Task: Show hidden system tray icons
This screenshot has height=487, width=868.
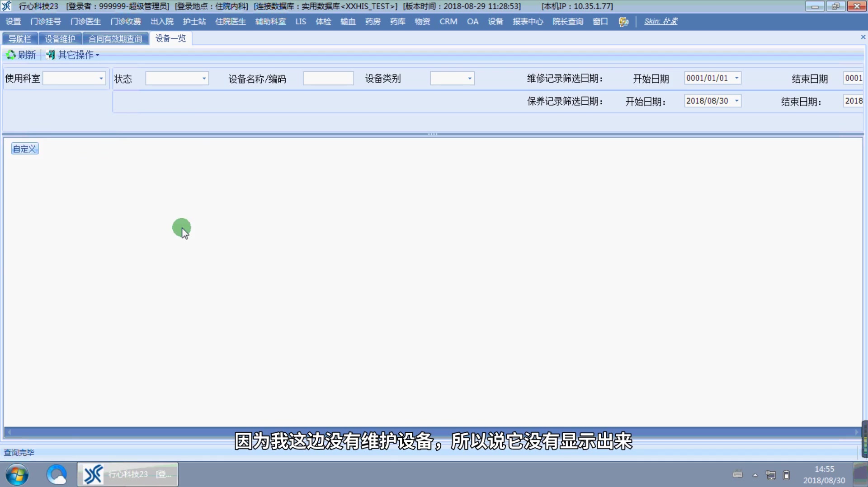Action: pyautogui.click(x=755, y=475)
